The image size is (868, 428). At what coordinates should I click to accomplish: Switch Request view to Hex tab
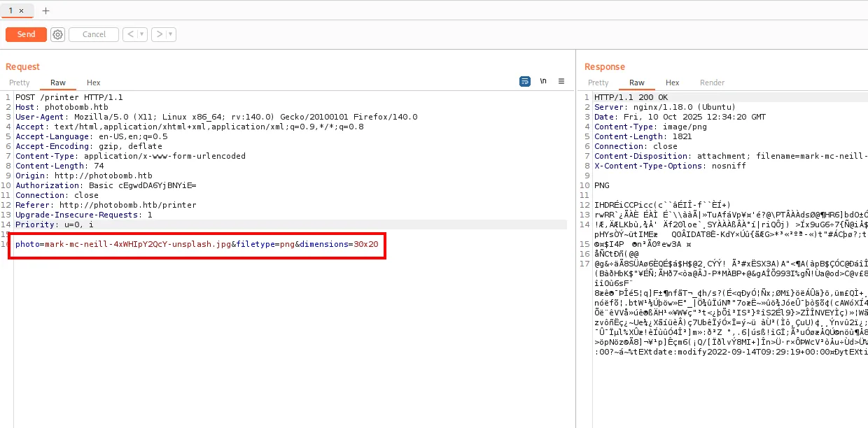coord(94,83)
